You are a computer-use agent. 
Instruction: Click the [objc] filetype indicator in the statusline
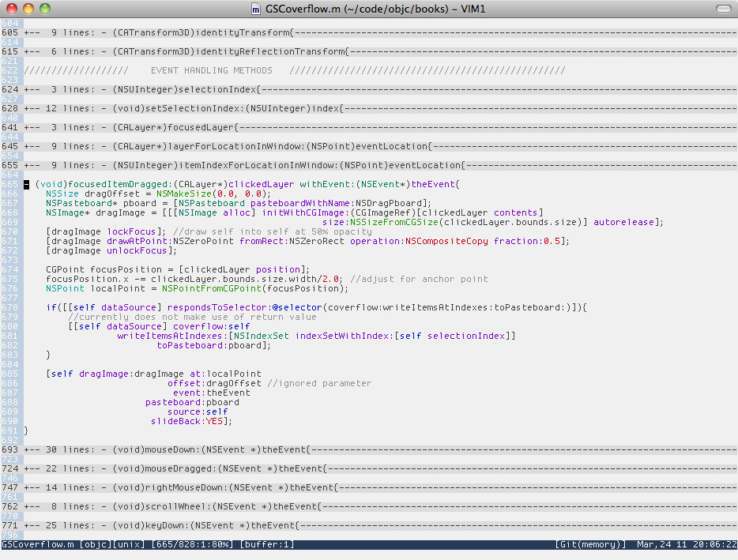tap(95, 544)
